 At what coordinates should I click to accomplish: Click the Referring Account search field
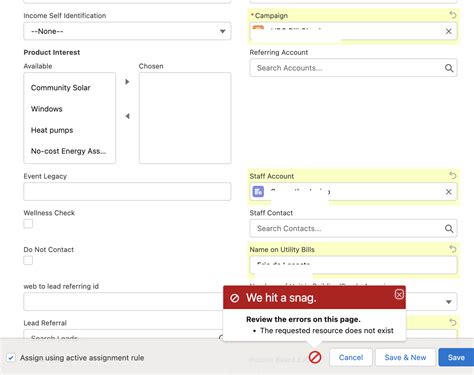click(353, 68)
